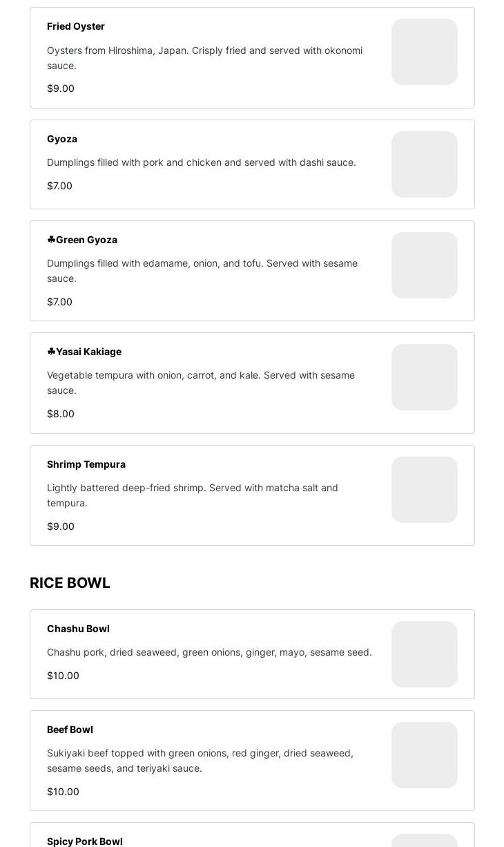Select the Fried Oyster menu item title
Screen dimensions: 504x847
76,26
